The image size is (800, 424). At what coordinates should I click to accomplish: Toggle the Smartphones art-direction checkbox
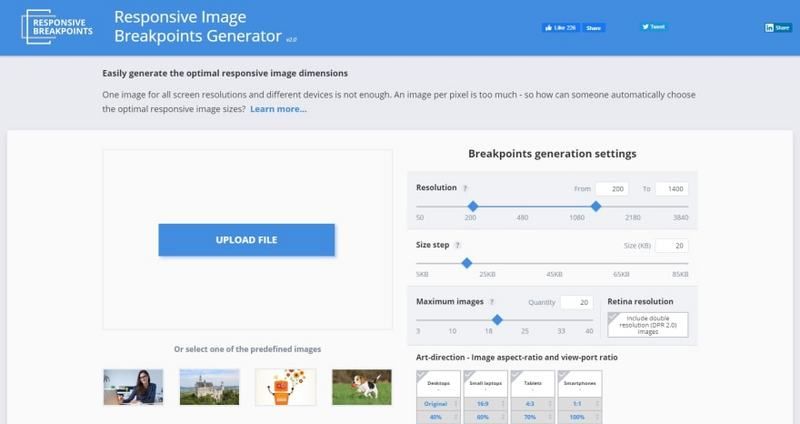(x=564, y=375)
